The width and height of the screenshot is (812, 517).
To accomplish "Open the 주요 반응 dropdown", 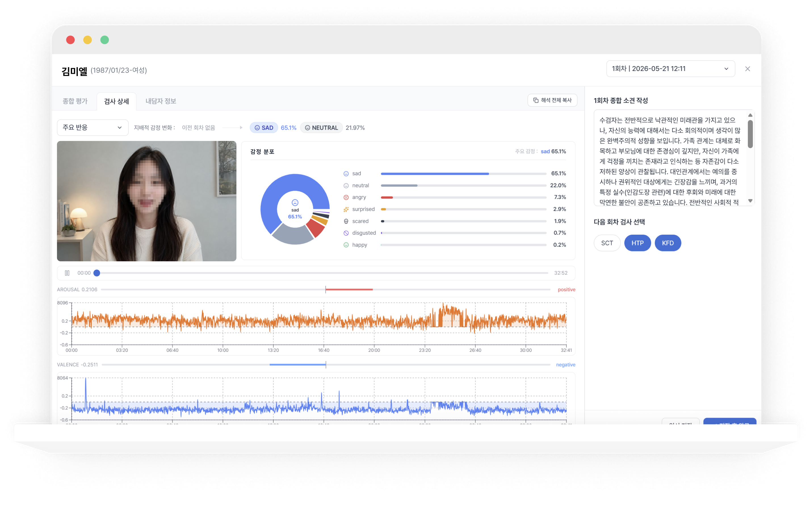I will 93,127.
